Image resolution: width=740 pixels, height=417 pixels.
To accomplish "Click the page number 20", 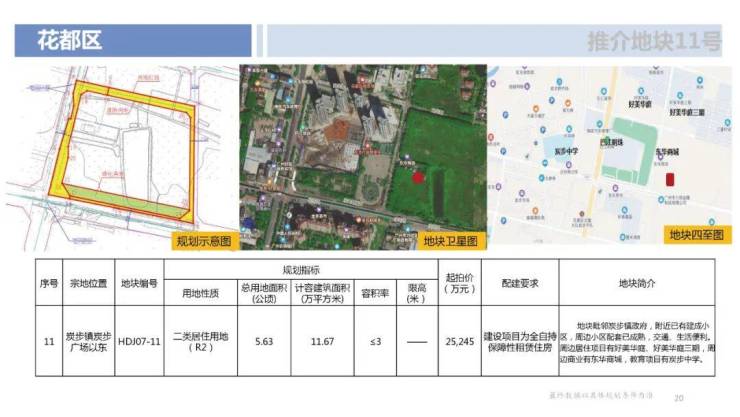I will coord(679,398).
